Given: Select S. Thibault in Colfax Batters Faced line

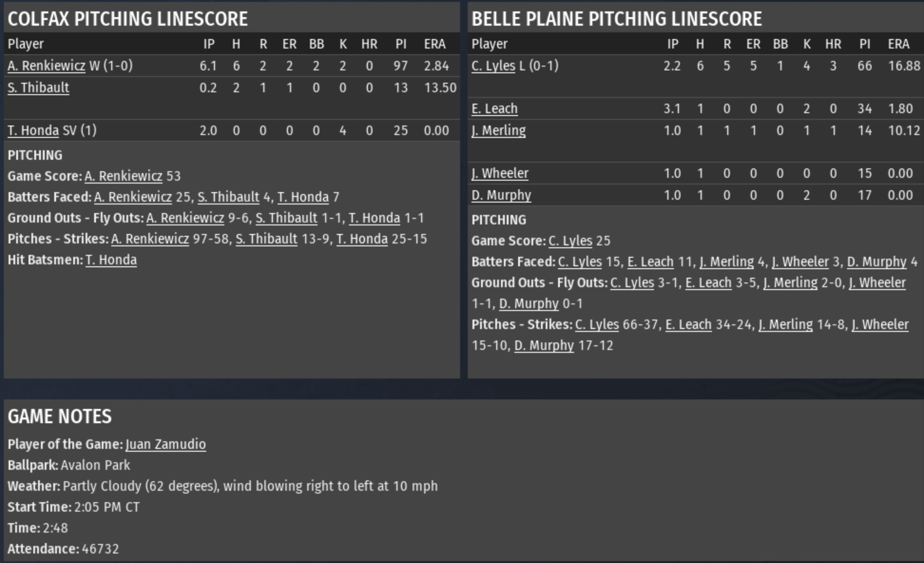Looking at the screenshot, I should coord(228,197).
